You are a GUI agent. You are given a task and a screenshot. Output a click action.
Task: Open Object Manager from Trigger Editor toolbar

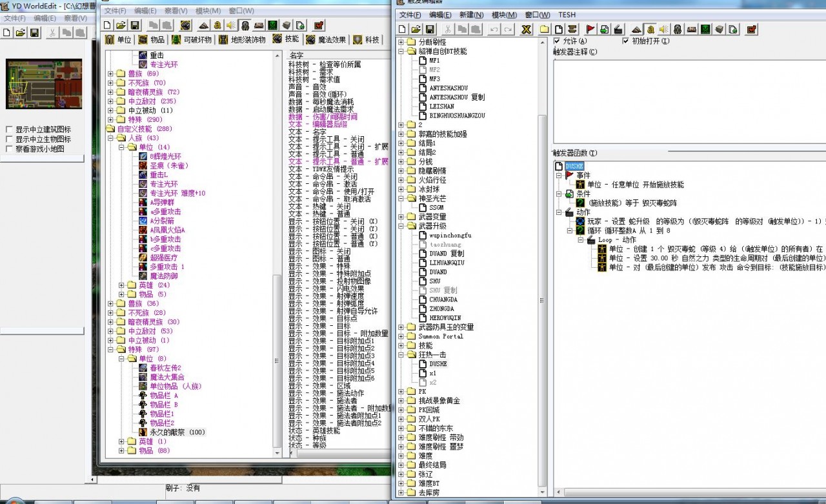point(718,29)
